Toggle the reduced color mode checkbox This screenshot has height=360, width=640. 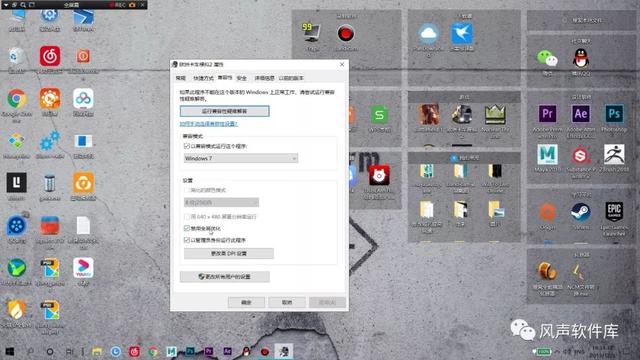tap(187, 190)
